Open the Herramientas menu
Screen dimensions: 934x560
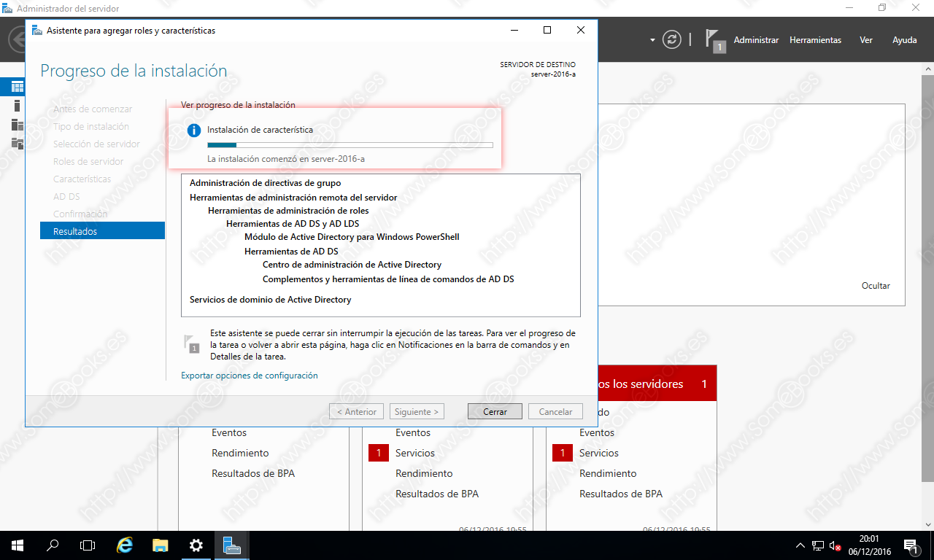click(x=815, y=40)
